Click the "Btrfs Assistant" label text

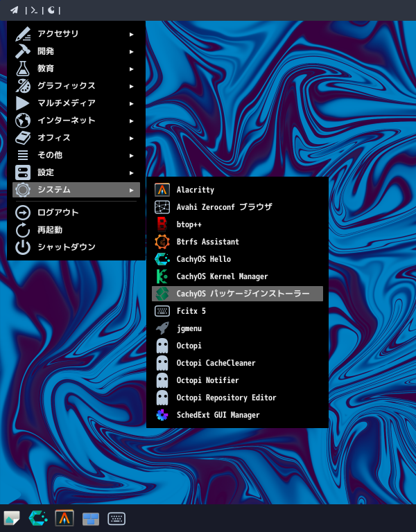pos(207,242)
